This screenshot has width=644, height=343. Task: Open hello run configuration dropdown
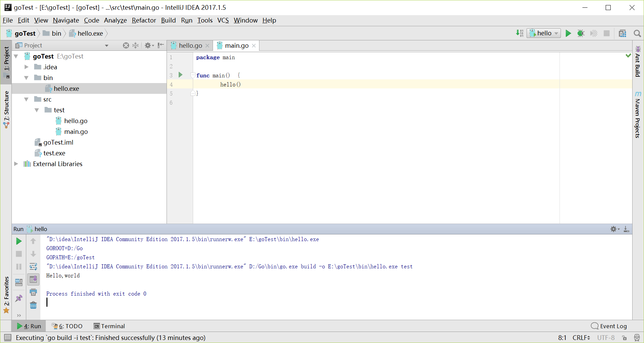pyautogui.click(x=544, y=33)
